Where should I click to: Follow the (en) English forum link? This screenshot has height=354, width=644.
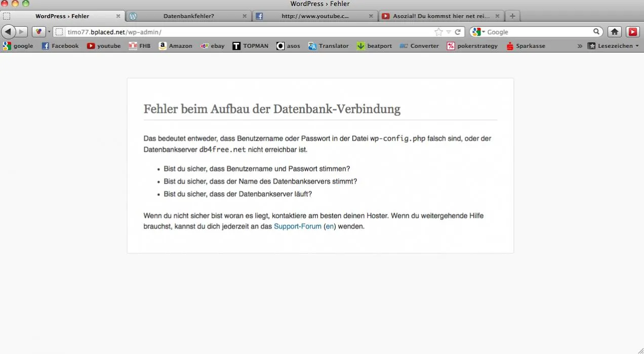330,227
